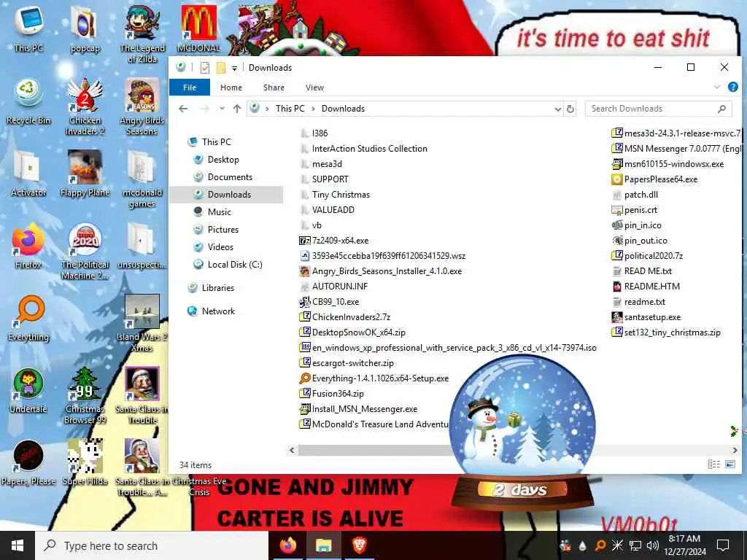This screenshot has width=747, height=560.
Task: Select Network in navigation pane
Action: tap(218, 311)
